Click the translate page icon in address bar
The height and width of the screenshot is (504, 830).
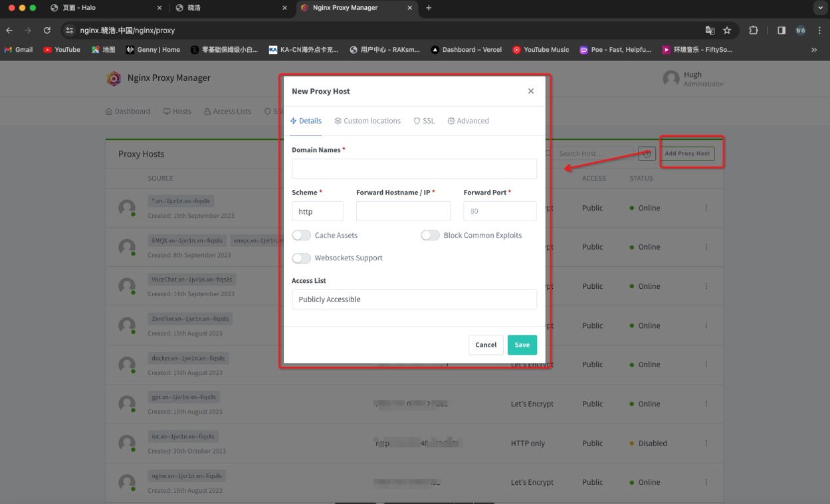(x=710, y=31)
